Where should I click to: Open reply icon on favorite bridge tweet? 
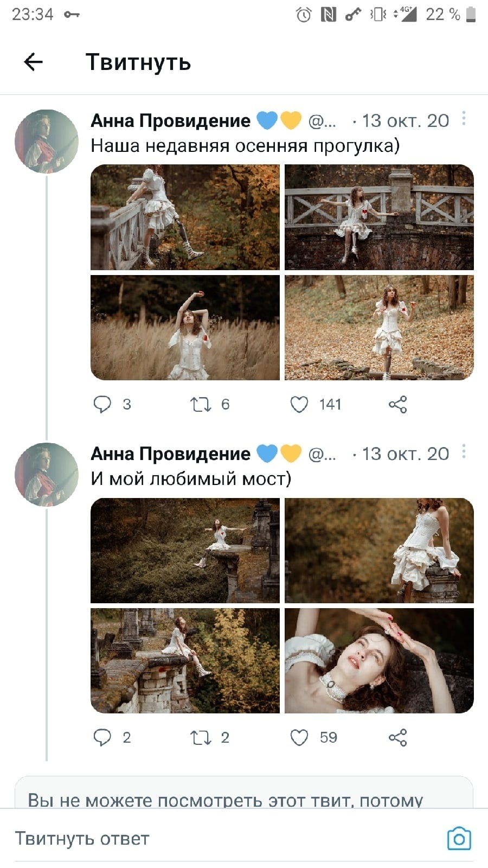[x=102, y=737]
